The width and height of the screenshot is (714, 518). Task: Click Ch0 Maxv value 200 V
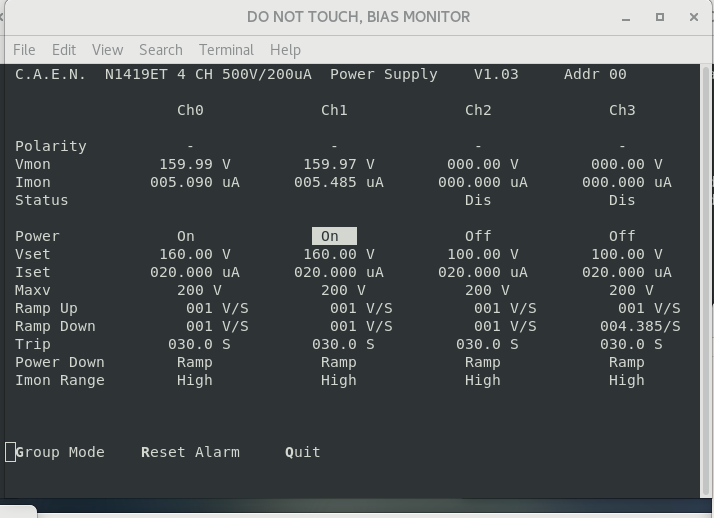(x=199, y=290)
